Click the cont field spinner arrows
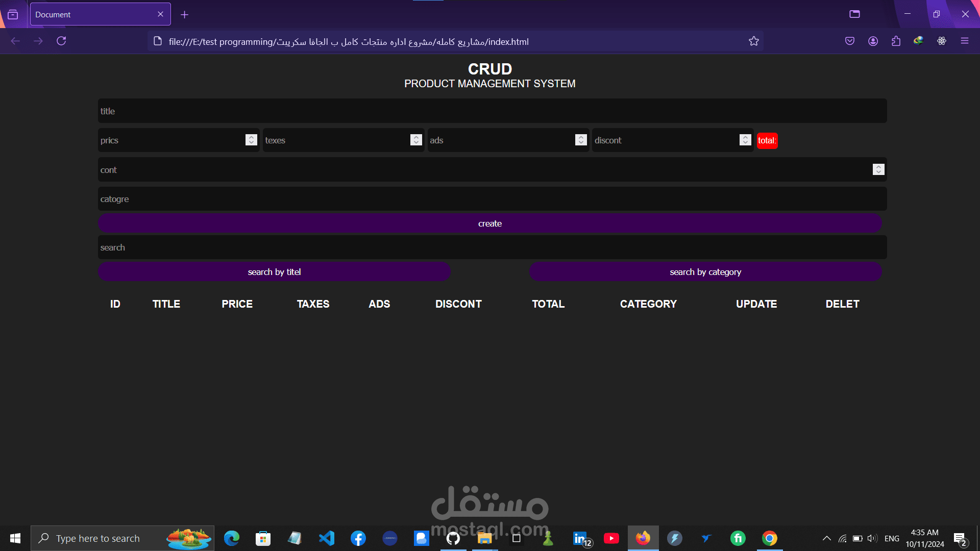Viewport: 980px width, 551px height. pos(878,169)
